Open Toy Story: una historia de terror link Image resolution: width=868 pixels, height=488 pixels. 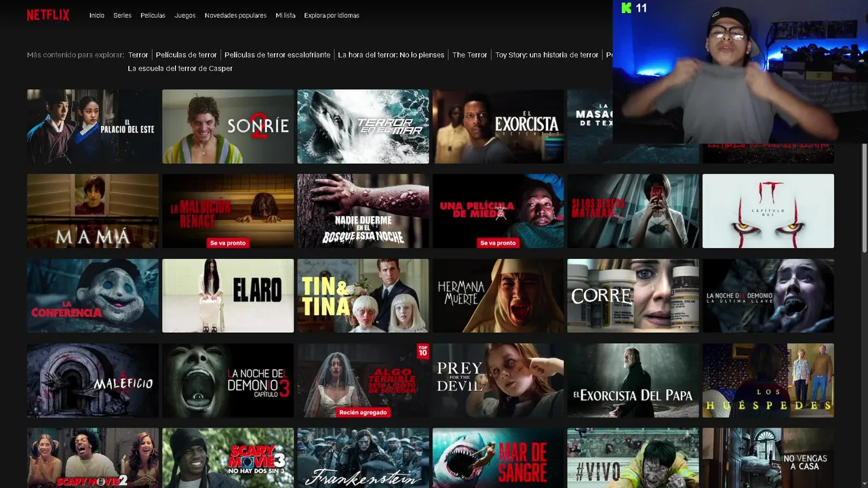pos(547,55)
